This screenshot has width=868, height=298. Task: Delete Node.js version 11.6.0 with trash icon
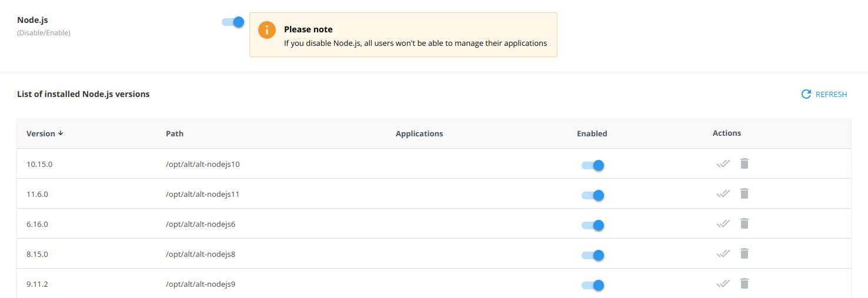click(745, 193)
